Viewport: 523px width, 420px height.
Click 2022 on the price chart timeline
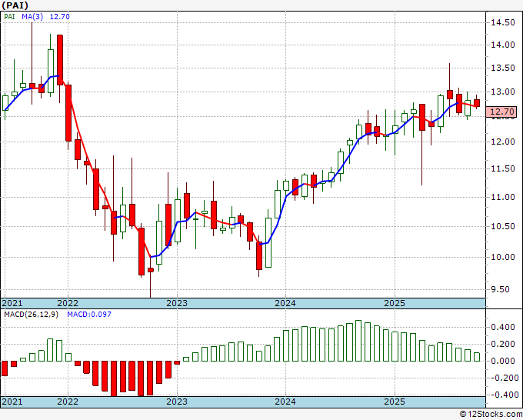click(68, 303)
